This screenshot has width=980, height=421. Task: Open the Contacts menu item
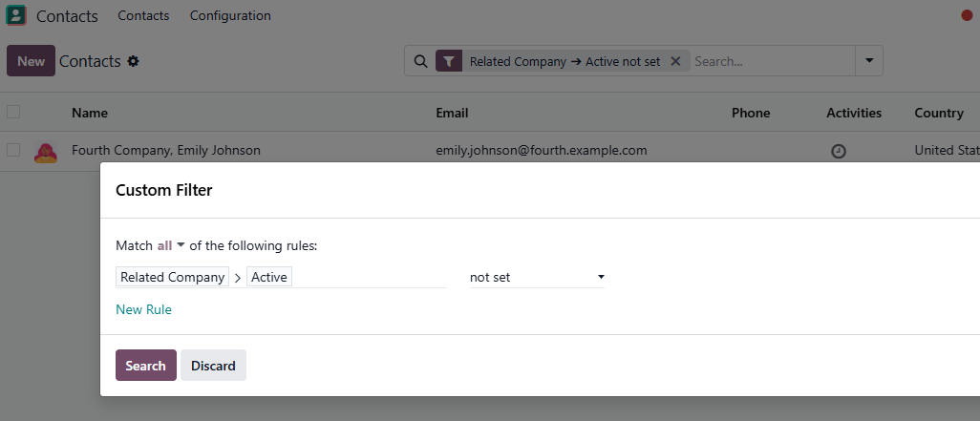[x=143, y=15]
